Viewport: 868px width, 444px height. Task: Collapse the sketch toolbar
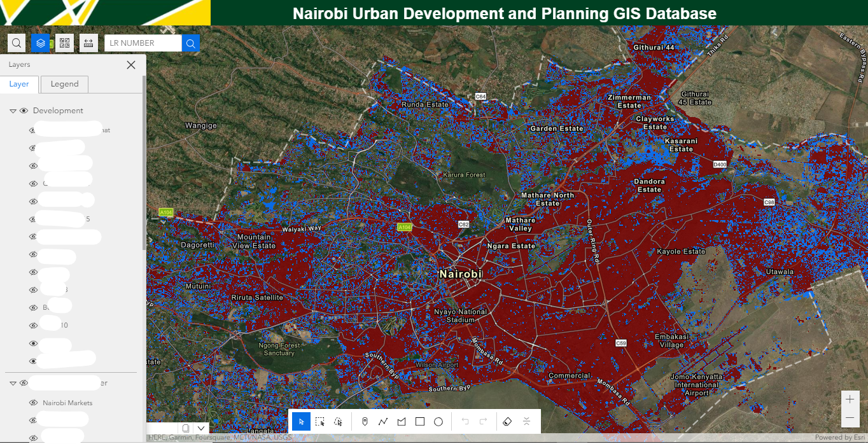click(x=526, y=421)
